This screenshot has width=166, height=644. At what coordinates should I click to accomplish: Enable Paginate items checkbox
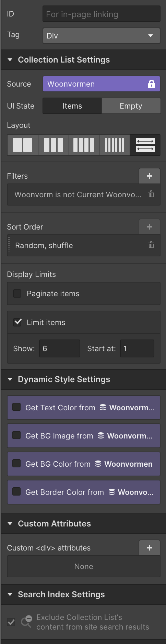tap(17, 293)
